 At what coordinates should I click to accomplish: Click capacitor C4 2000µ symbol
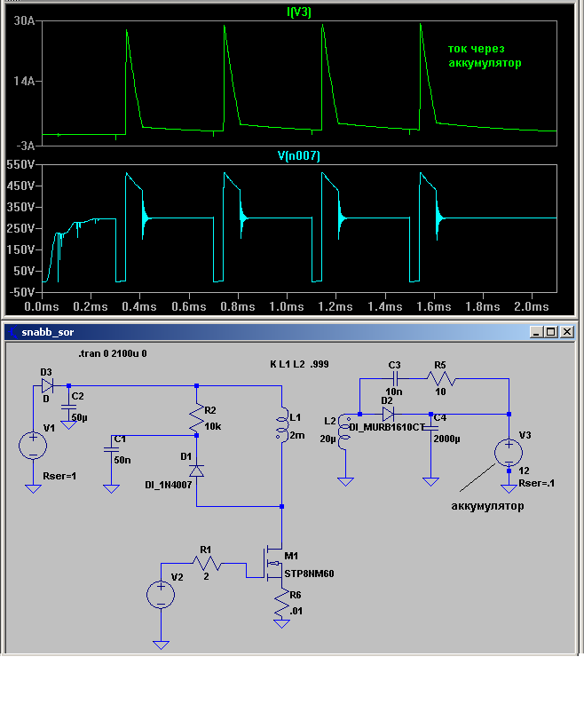point(430,429)
